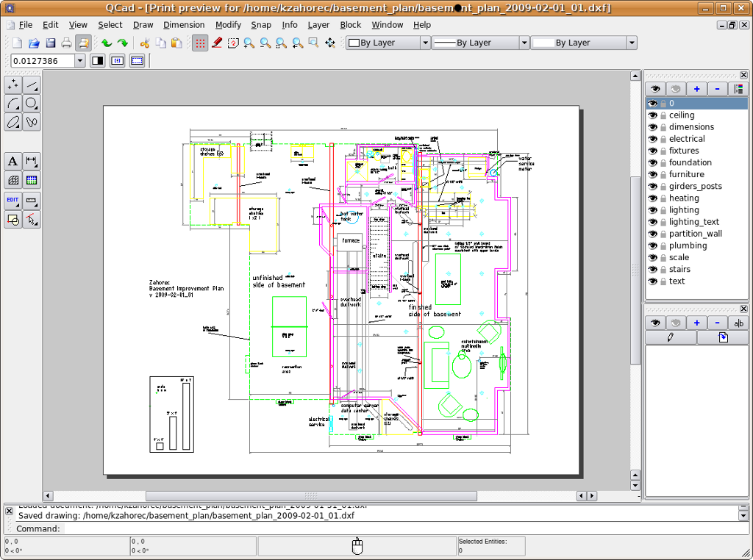Toggle grid visibility in the toolbar

(199, 43)
